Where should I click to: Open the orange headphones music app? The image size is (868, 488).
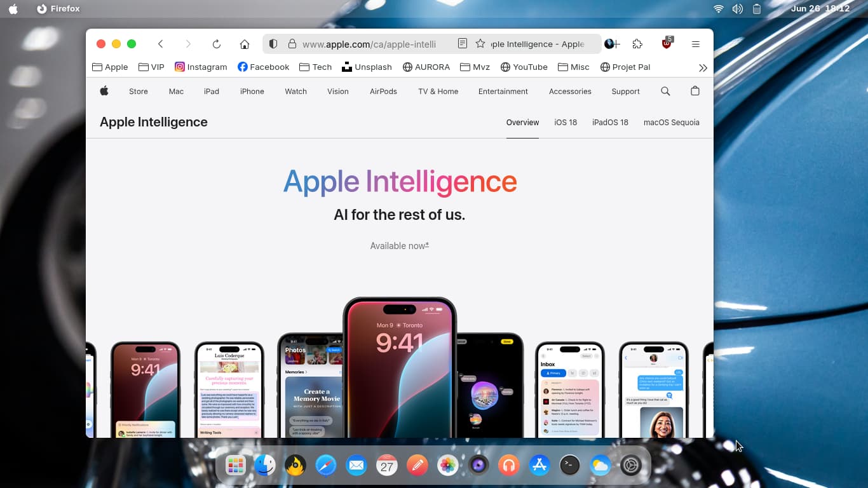[508, 466]
